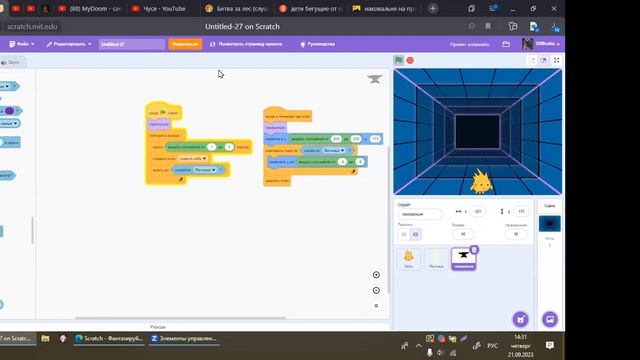Click the browser extensions icon

[x=513, y=27]
